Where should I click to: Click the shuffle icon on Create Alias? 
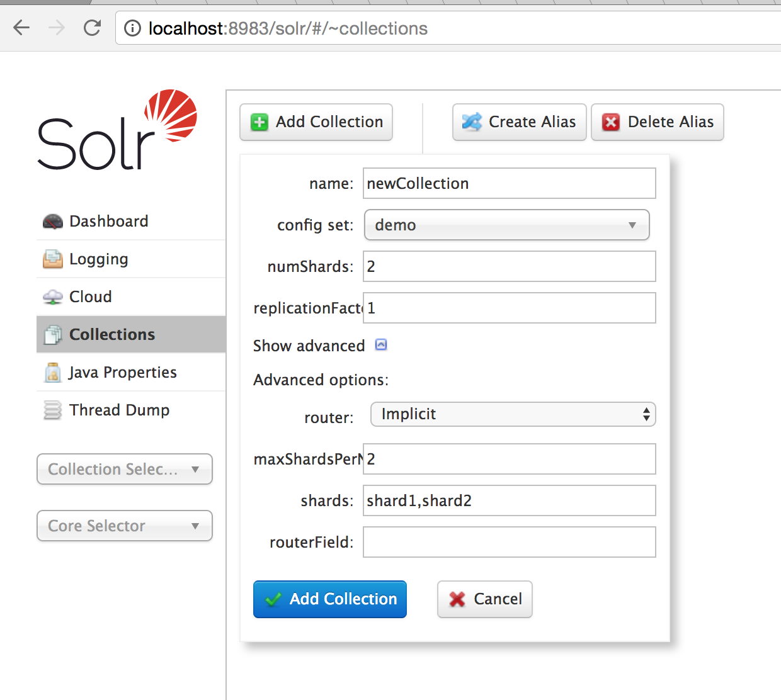pyautogui.click(x=472, y=121)
